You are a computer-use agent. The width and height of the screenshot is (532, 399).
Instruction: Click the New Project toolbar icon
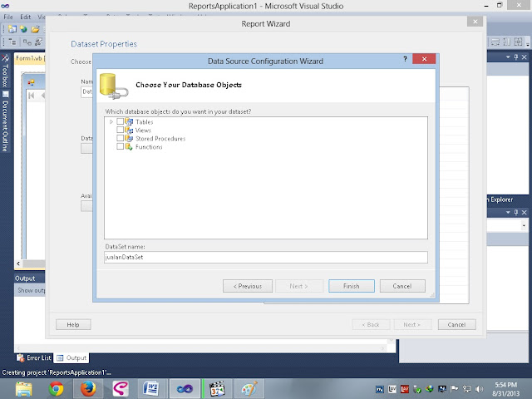tap(12, 30)
